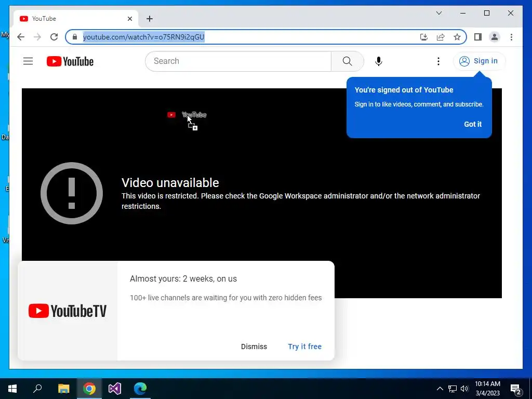Viewport: 532px width, 399px height.
Task: Open the clock showing 10:14 AM
Action: pyautogui.click(x=487, y=389)
